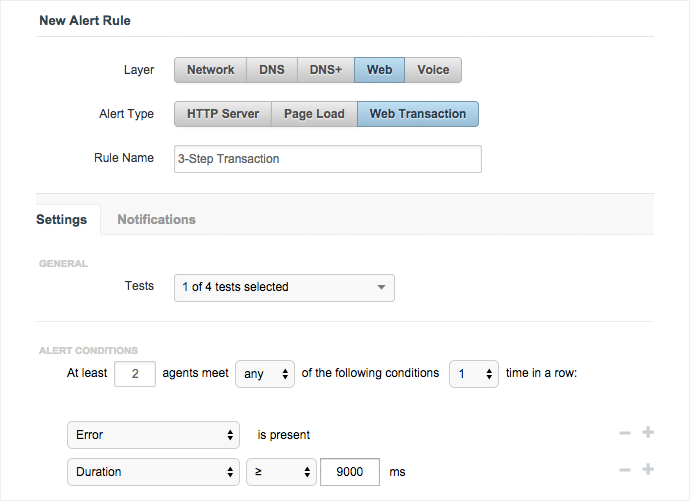Switch layer to Voice
The width and height of the screenshot is (690, 501).
point(433,70)
